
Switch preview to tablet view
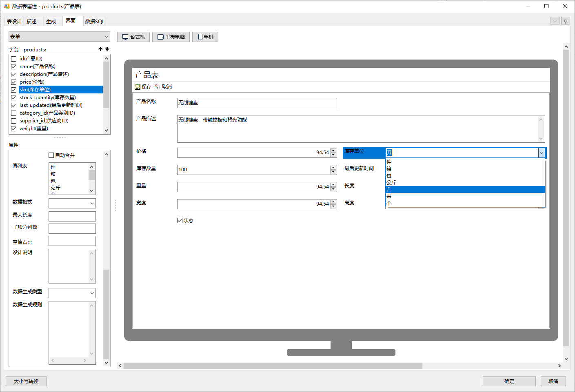pos(171,37)
